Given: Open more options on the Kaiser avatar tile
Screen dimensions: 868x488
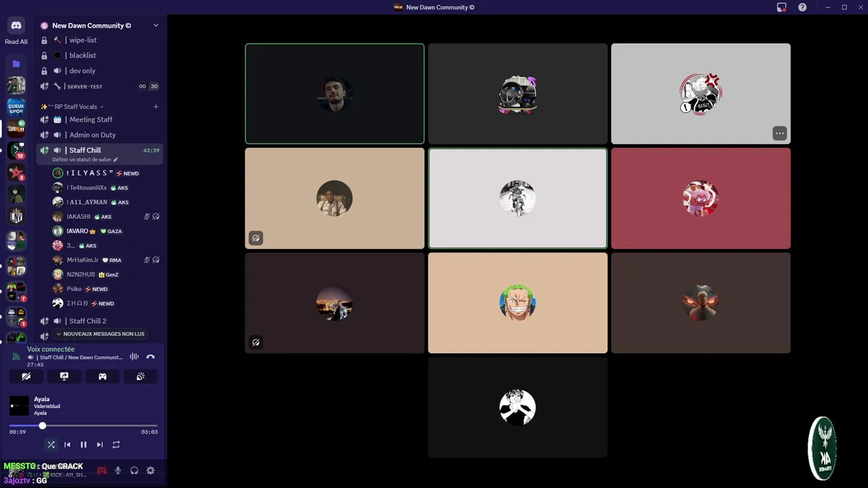Looking at the screenshot, I should pyautogui.click(x=780, y=134).
